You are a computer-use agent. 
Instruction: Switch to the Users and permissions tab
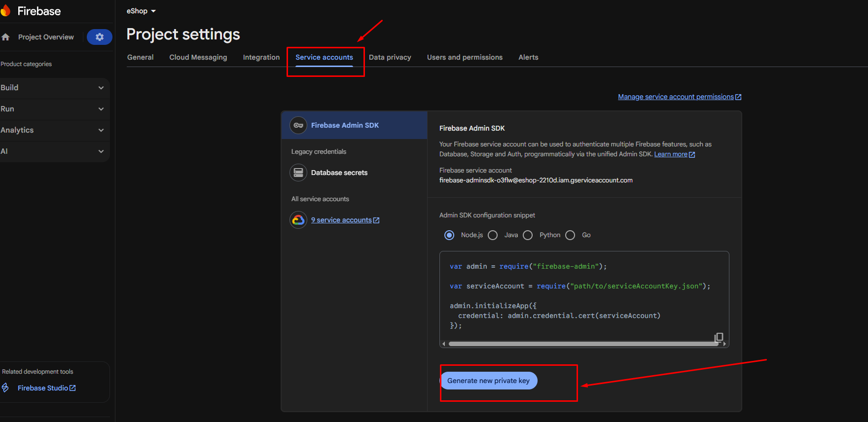coord(465,57)
